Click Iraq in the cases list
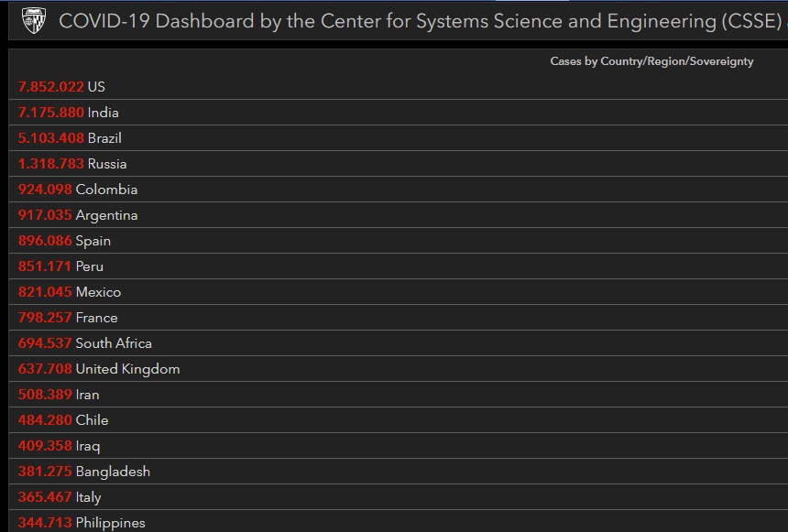 59,446
